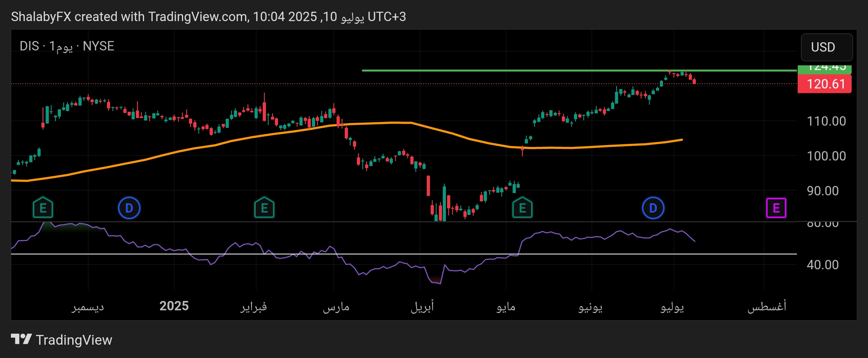Click the يوليو time axis label

point(672,306)
